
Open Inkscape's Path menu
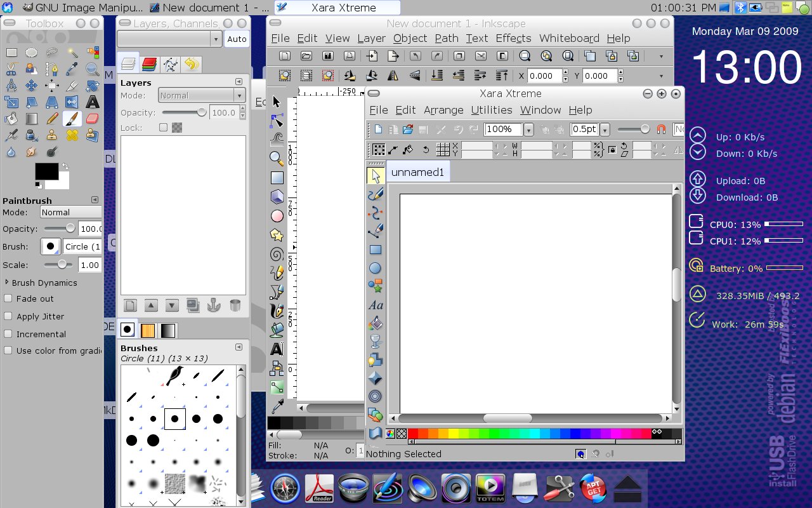(x=447, y=38)
